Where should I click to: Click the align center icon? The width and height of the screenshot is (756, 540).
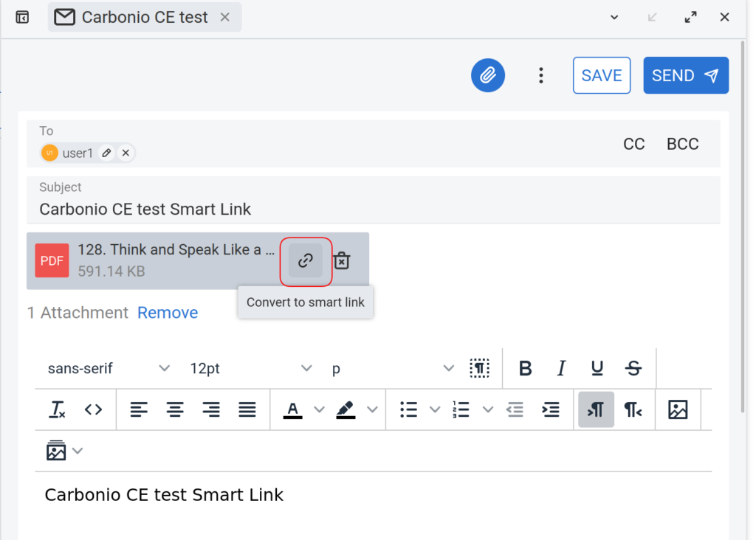coord(175,409)
